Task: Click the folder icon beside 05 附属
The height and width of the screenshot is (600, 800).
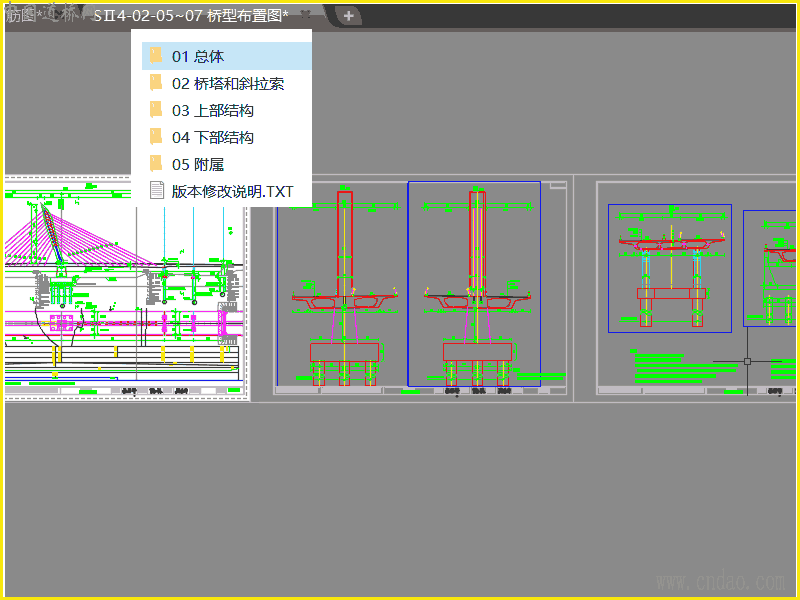Action: (x=156, y=164)
